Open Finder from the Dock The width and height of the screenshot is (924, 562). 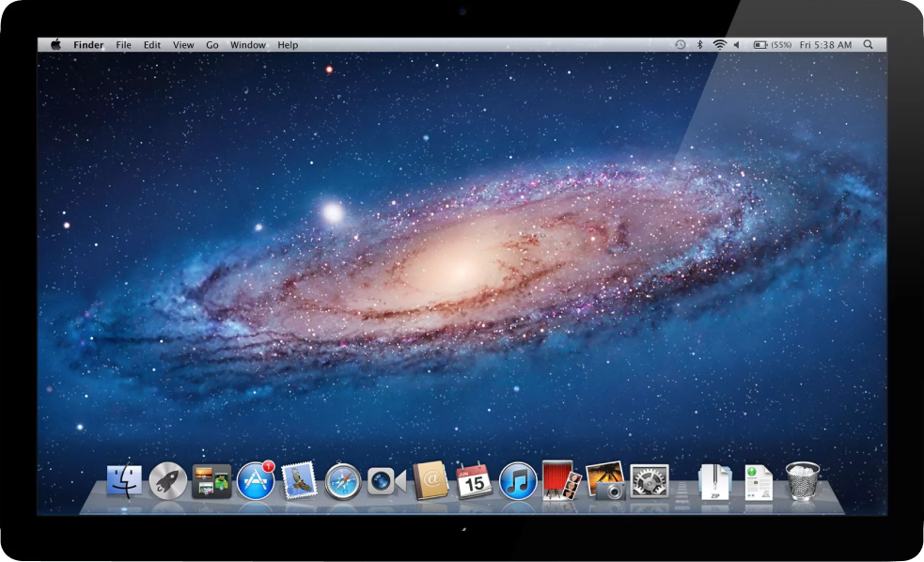click(x=124, y=480)
